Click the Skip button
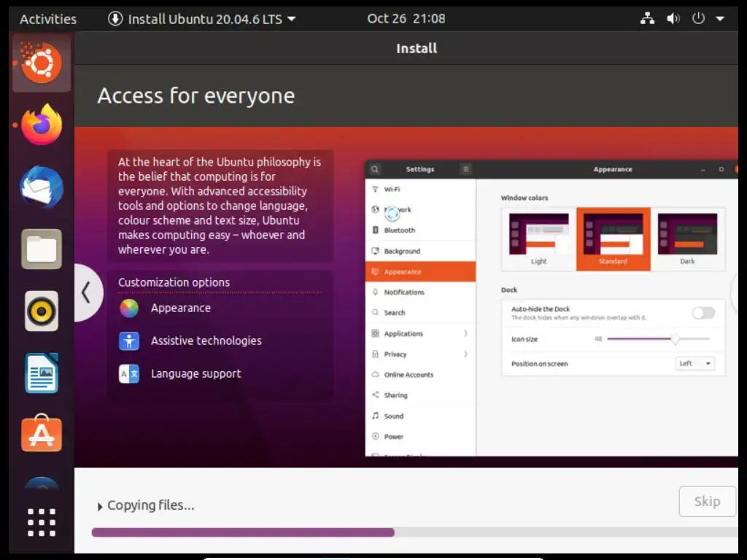 (x=707, y=502)
